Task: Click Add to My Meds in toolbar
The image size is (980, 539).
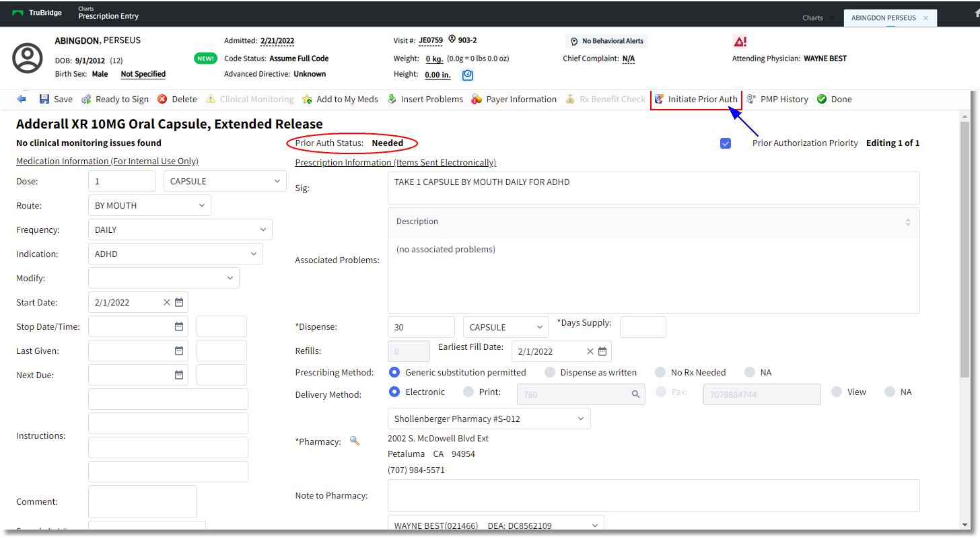Action: click(x=340, y=99)
